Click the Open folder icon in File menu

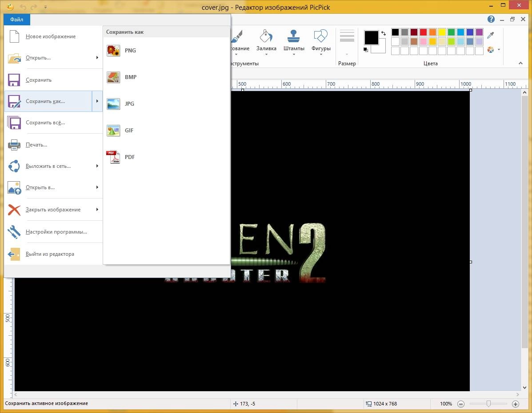[14, 58]
